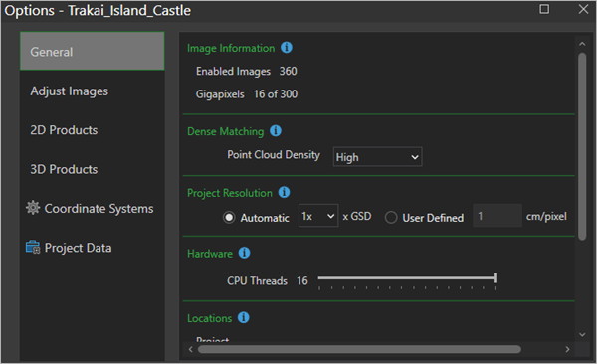Click the CPU Threads slider handle
The width and height of the screenshot is (597, 364).
[x=495, y=278]
